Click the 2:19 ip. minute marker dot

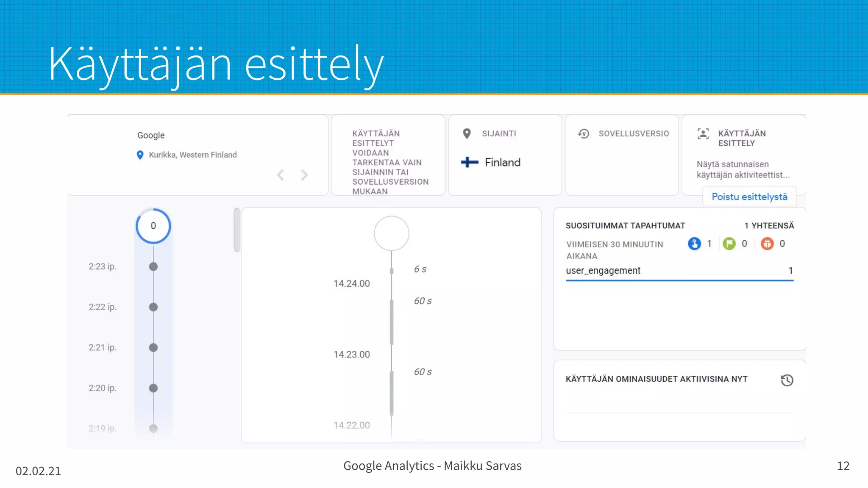[153, 428]
